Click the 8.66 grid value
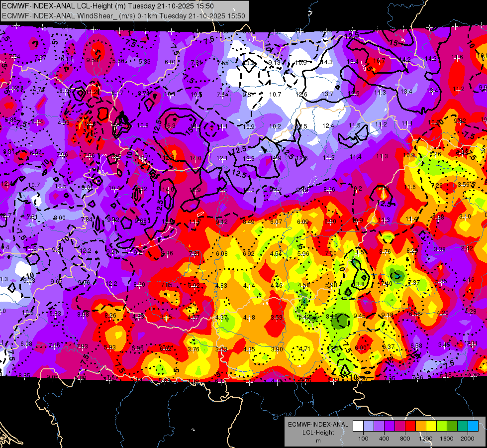 tap(329, 189)
